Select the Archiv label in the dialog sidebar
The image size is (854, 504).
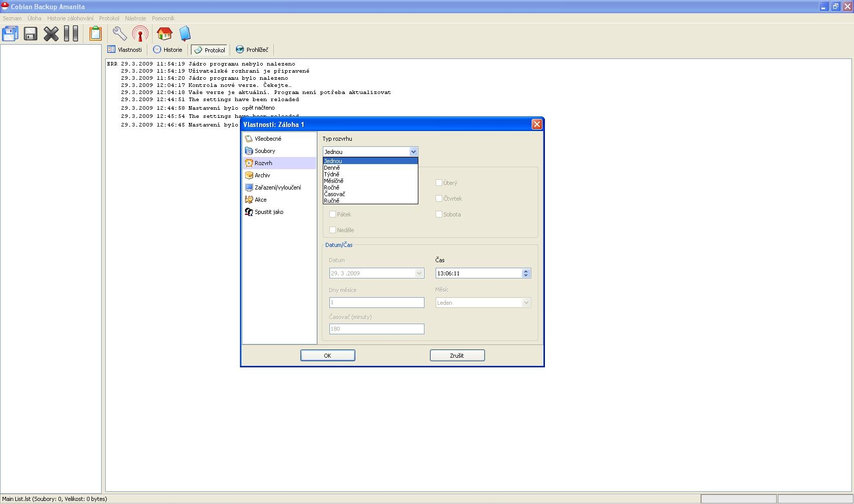[262, 175]
